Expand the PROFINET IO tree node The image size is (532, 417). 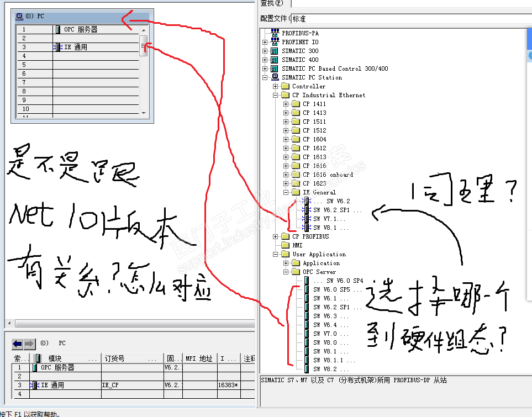tap(265, 42)
